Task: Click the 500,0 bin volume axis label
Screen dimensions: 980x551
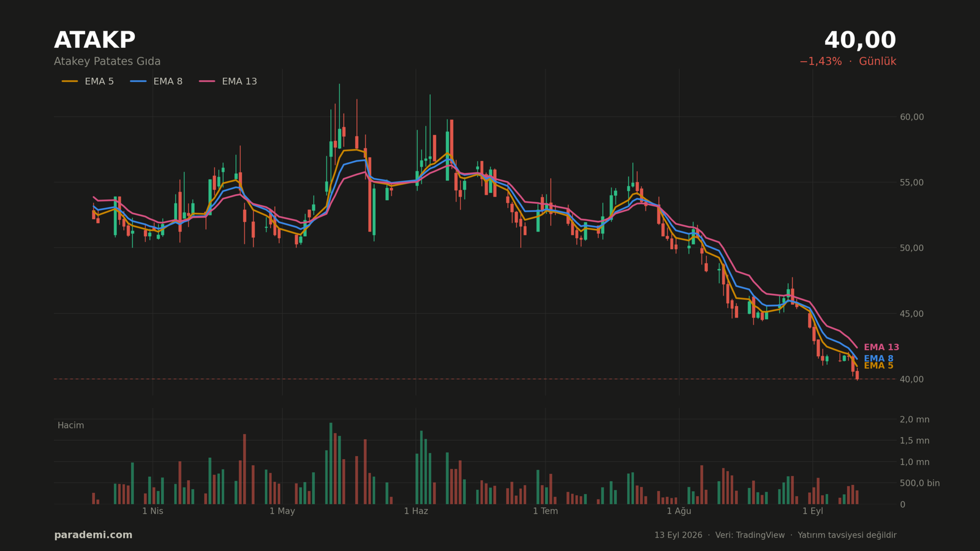Action: [x=919, y=483]
